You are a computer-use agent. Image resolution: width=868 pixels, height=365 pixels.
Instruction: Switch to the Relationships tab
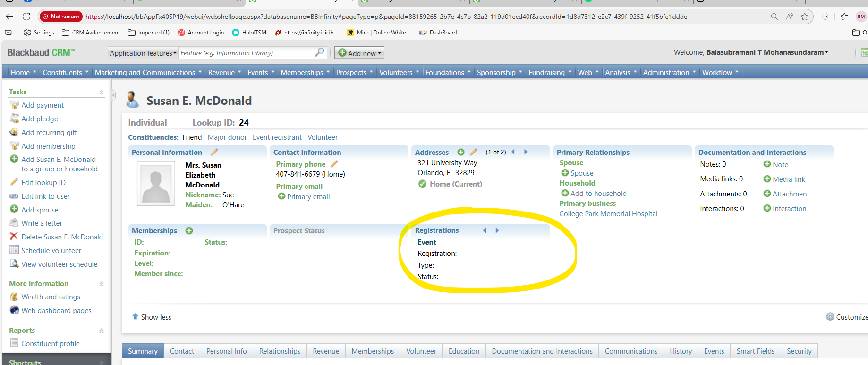pos(280,351)
